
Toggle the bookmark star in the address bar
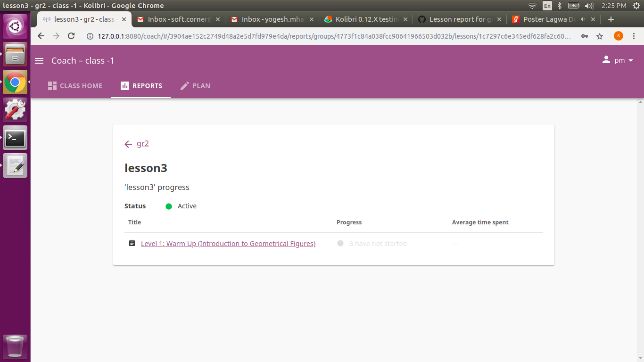[x=599, y=36]
